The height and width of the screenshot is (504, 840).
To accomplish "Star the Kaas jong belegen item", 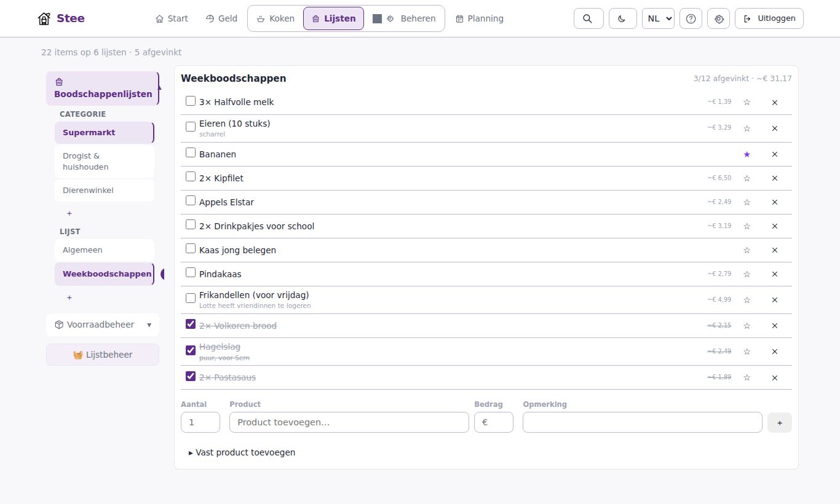I will (x=747, y=250).
